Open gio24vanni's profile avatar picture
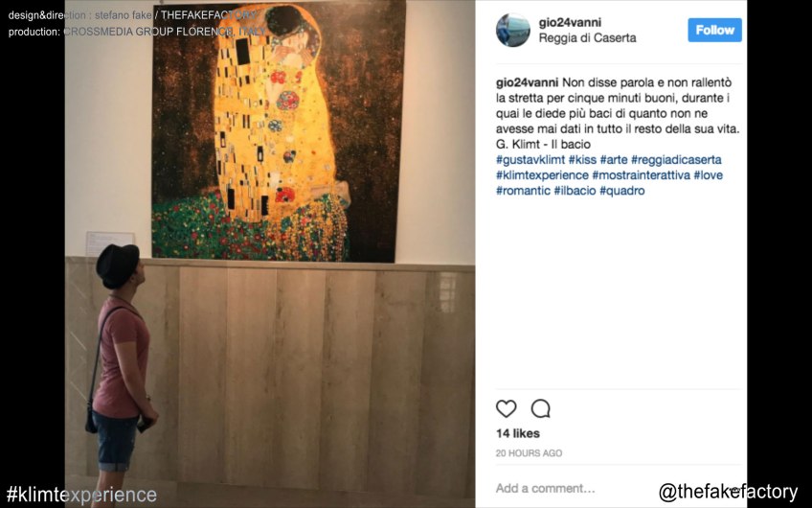The image size is (812, 508). [512, 30]
